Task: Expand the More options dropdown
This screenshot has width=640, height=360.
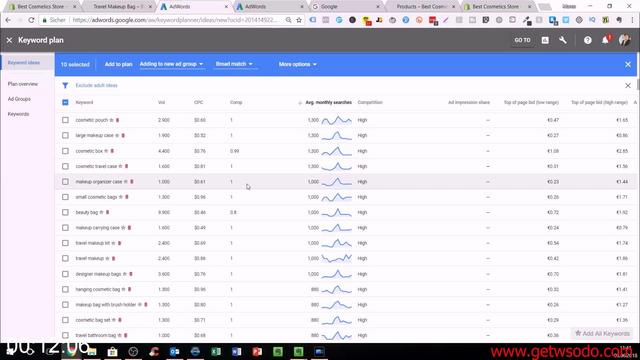Action: [x=298, y=64]
